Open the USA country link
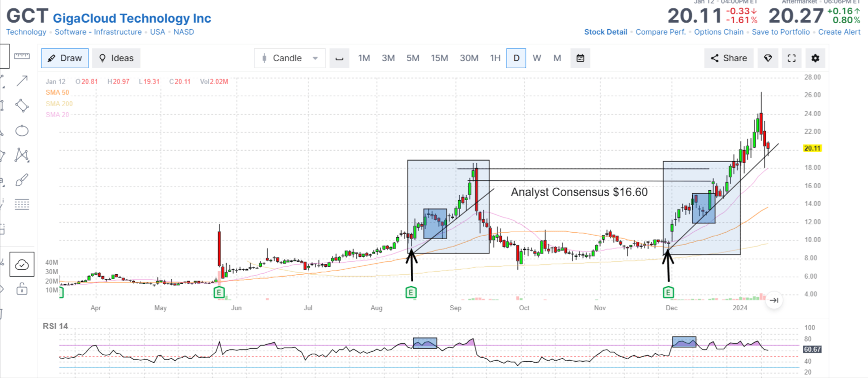Screen dimensions: 868x378 (158, 32)
